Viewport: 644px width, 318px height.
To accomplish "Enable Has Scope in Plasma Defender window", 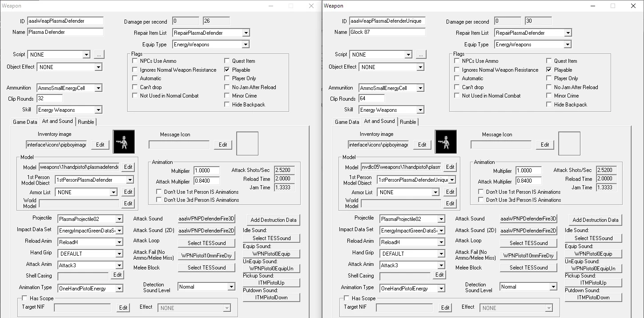I will point(25,298).
